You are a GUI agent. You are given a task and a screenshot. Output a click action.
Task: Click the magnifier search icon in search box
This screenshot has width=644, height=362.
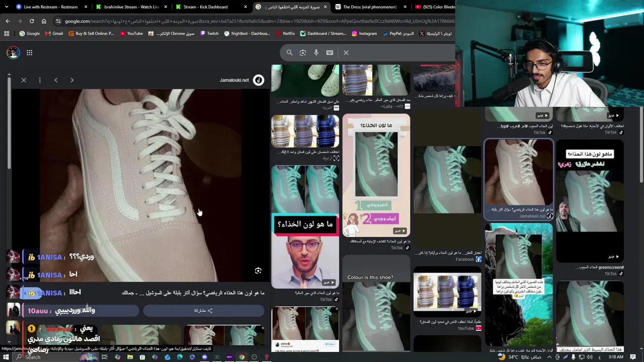[x=289, y=52]
